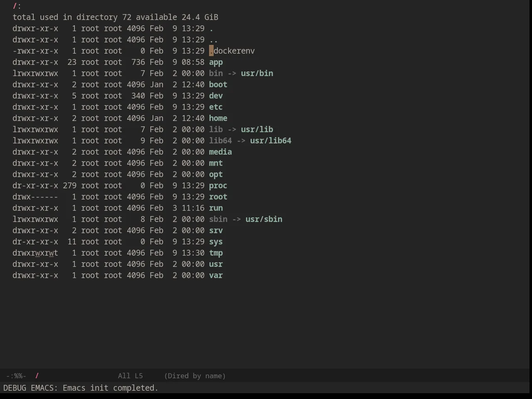Open the root directory entry
Screen dimensions: 532x399
(x=218, y=197)
